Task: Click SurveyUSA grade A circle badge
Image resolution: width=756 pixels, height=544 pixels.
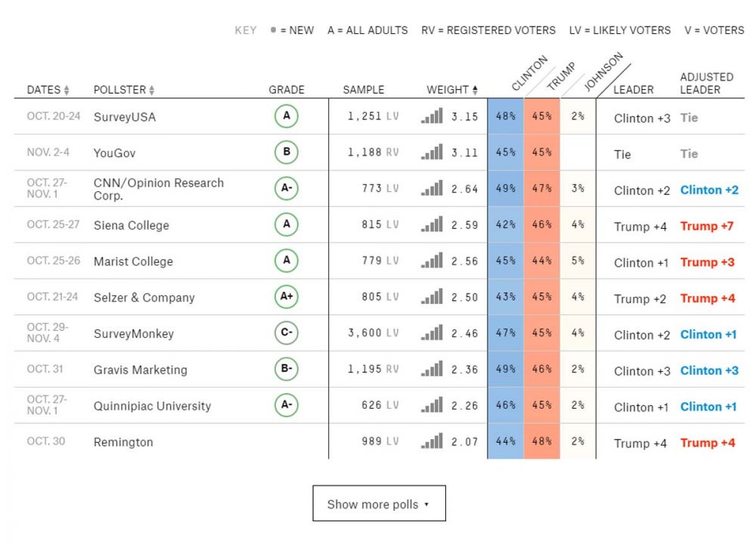Action: 287,117
